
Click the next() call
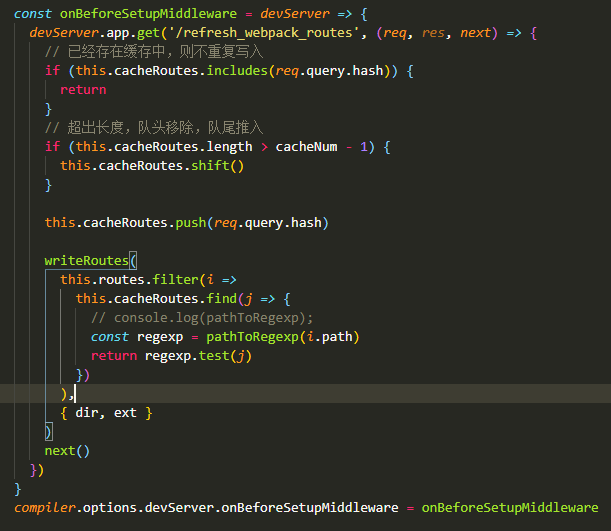[67, 451]
